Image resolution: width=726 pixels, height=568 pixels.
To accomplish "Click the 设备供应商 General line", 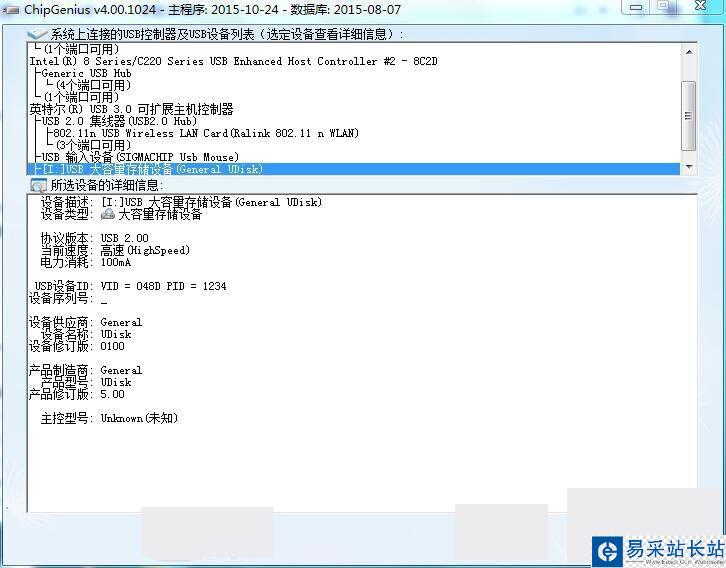I will 86,322.
